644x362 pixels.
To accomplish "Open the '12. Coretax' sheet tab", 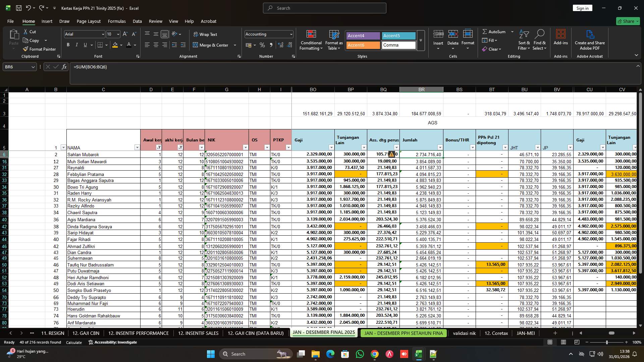I will point(496,333).
